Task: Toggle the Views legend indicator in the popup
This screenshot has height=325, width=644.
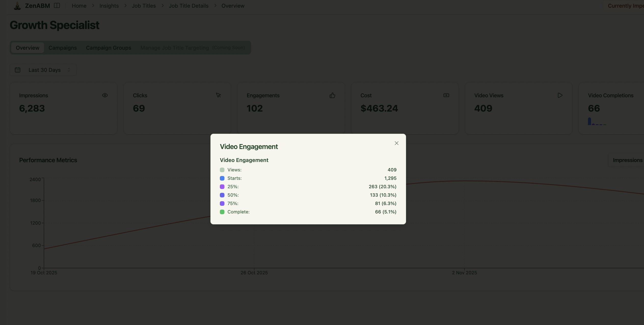Action: click(222, 170)
